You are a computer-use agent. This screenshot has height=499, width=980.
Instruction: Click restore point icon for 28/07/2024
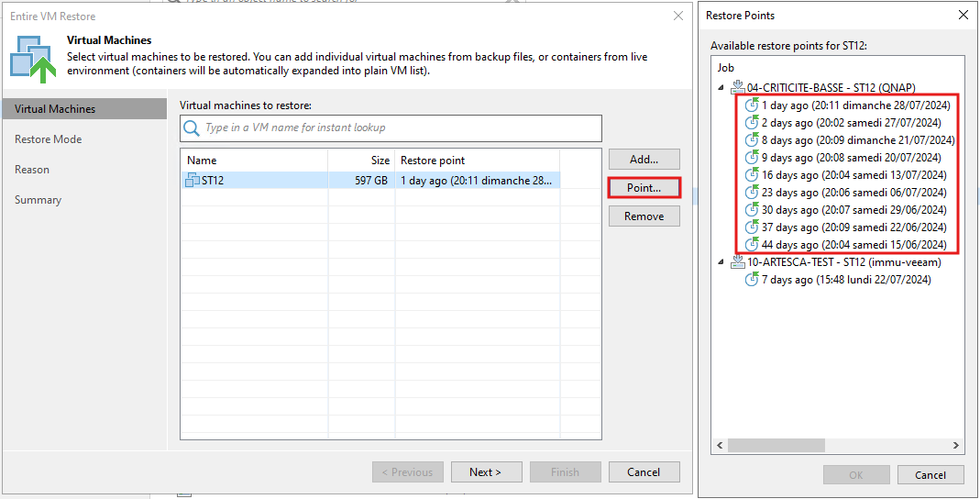click(x=752, y=105)
